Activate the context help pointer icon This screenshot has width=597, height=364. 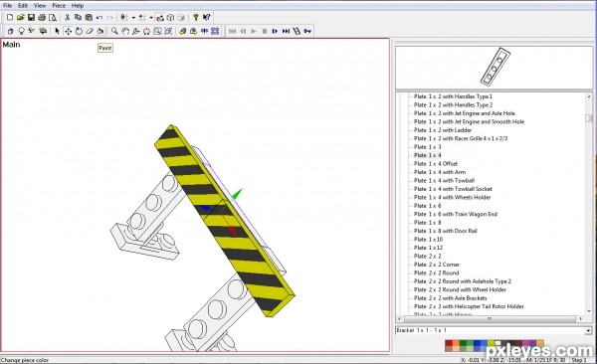[x=206, y=18]
